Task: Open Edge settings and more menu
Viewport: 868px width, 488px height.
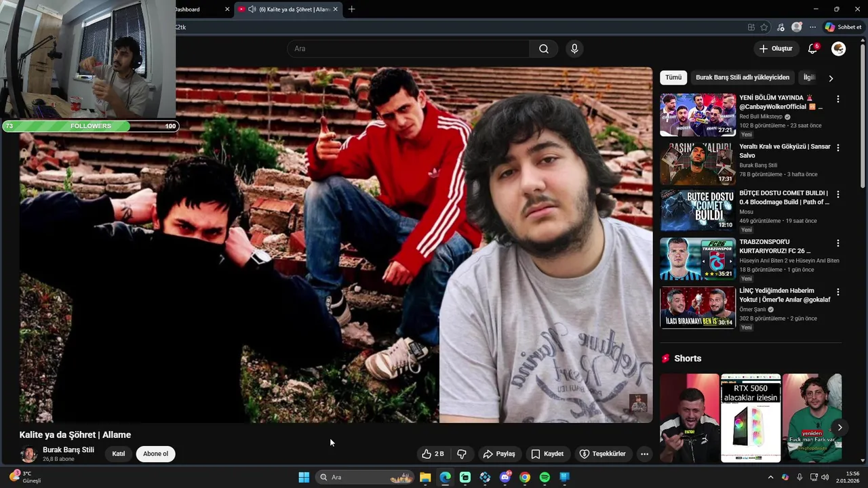Action: point(812,27)
